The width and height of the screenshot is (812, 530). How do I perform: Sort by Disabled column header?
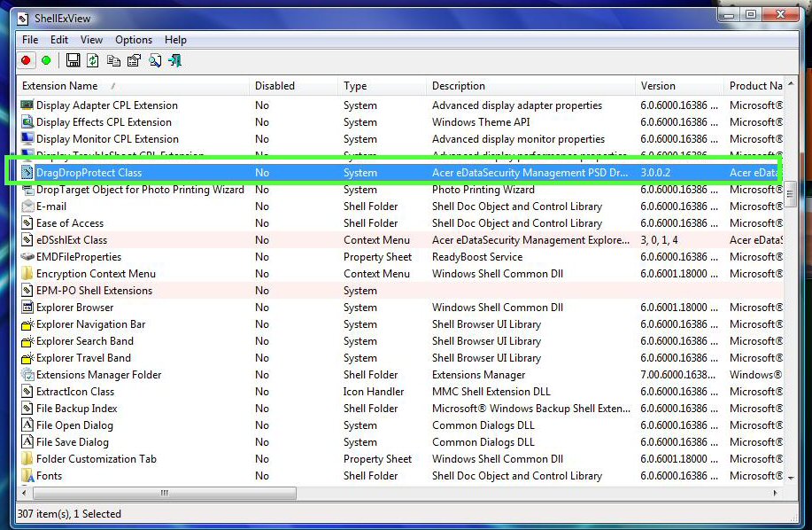click(294, 86)
